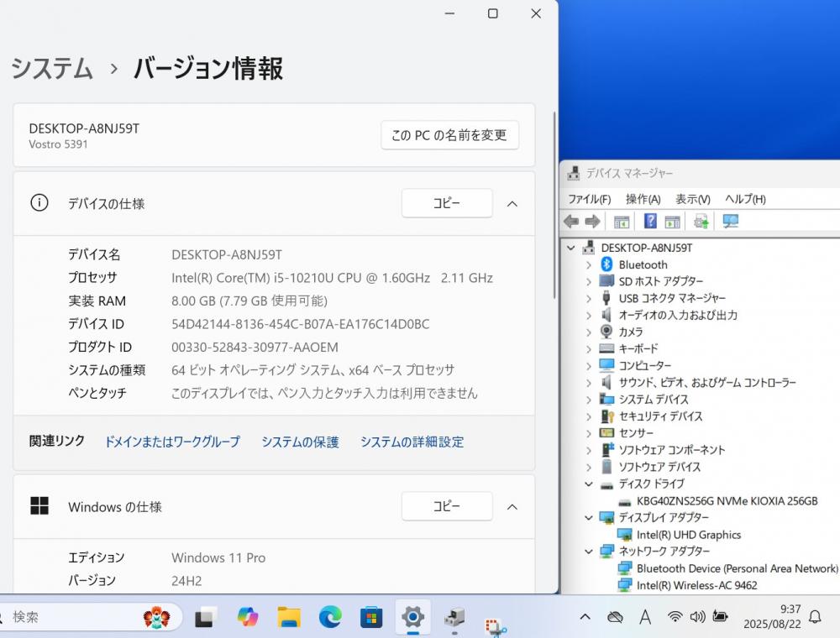This screenshot has height=638, width=840.
Task: Click the デバイス ID value 54D42144-8136-454C-B07A-EA176C14D0BC
Action: (x=301, y=324)
